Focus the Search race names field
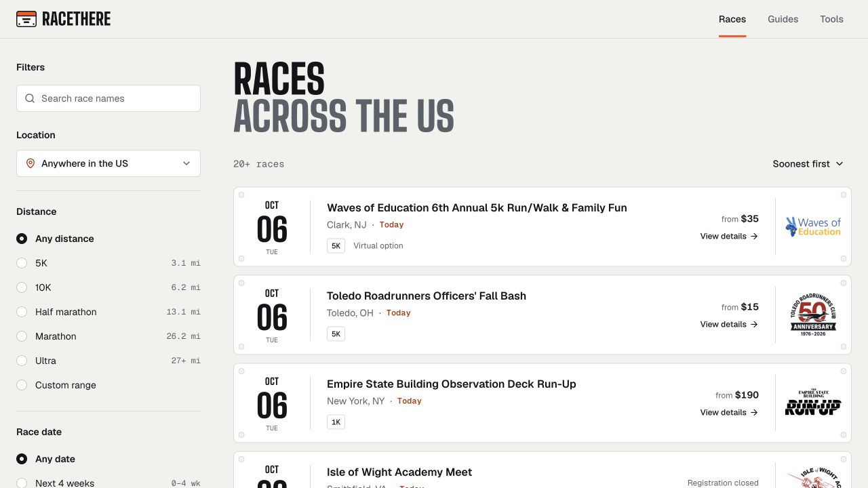868x488 pixels. click(108, 98)
